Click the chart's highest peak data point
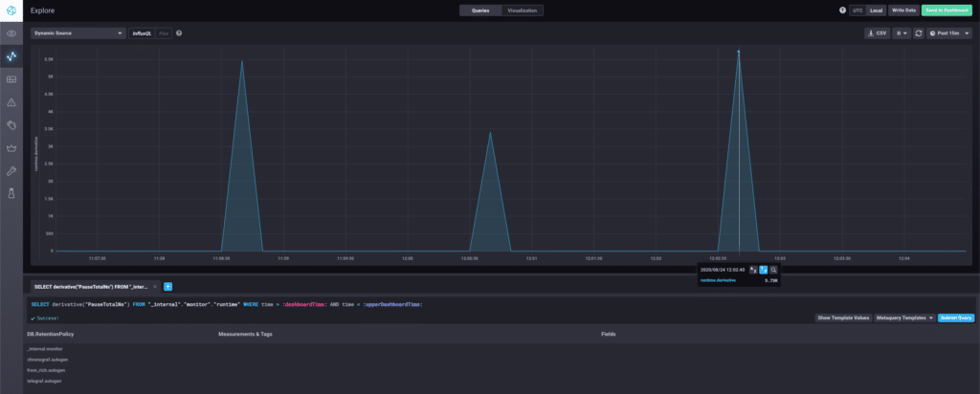 pyautogui.click(x=738, y=52)
